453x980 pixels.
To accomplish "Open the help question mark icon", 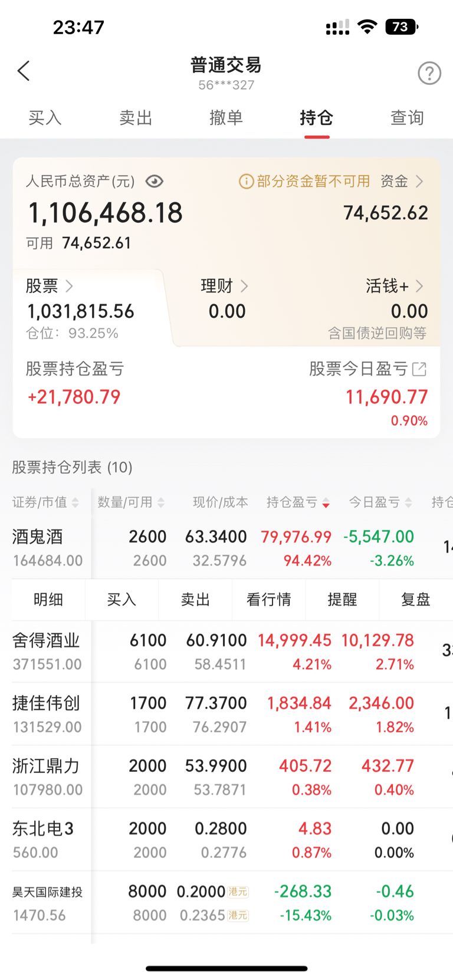I will [429, 73].
